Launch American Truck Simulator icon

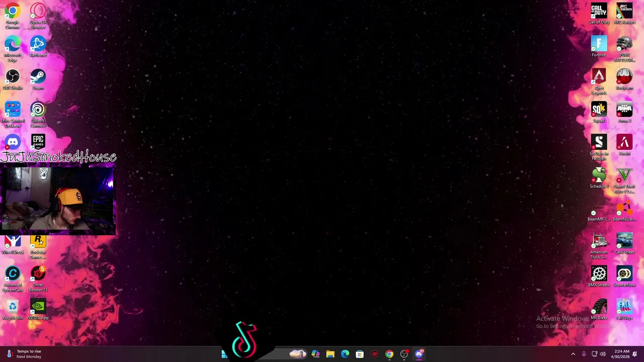(x=599, y=246)
